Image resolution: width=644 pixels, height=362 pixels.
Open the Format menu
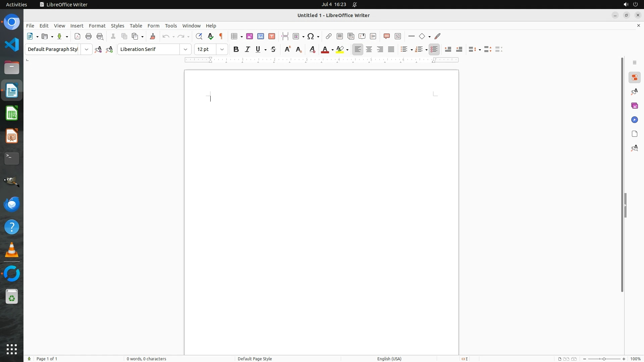click(x=97, y=26)
